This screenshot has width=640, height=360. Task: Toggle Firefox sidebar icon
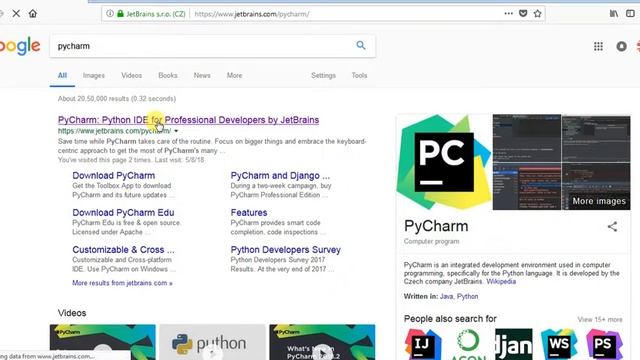[x=630, y=13]
